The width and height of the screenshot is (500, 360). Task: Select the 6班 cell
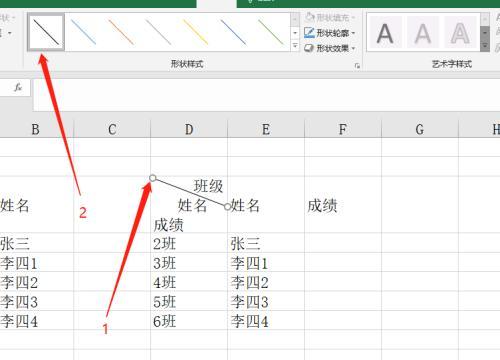189,320
